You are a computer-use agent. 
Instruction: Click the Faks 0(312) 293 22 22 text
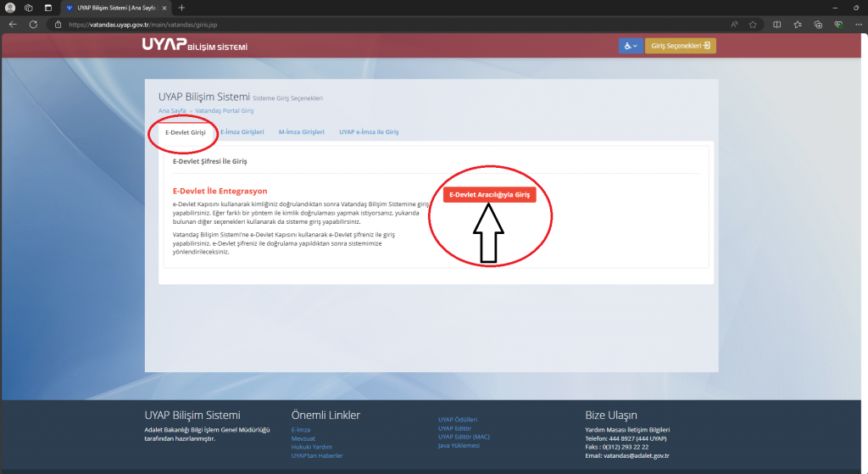(617, 447)
